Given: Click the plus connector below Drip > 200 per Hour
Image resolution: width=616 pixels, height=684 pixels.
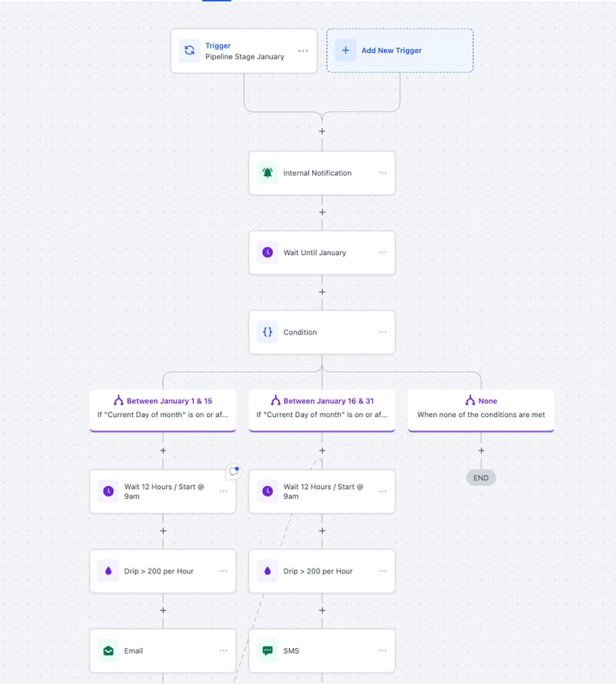Looking at the screenshot, I should pyautogui.click(x=163, y=610).
